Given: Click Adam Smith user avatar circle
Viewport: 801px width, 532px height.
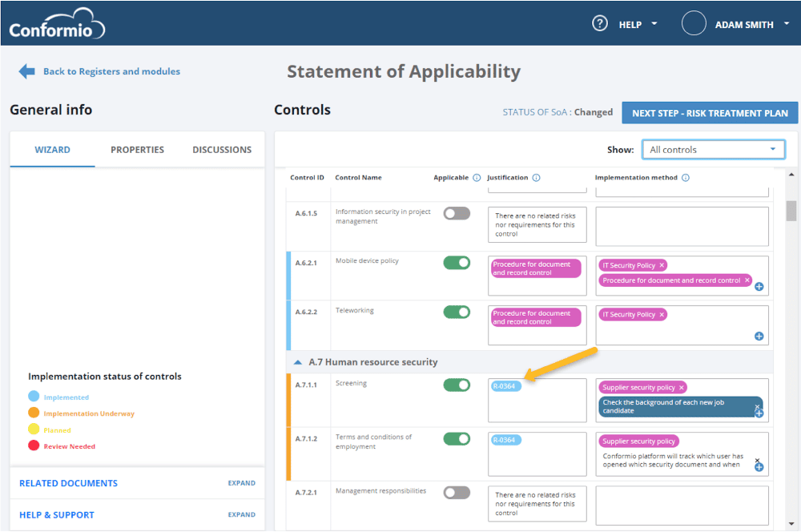Looking at the screenshot, I should 694,23.
